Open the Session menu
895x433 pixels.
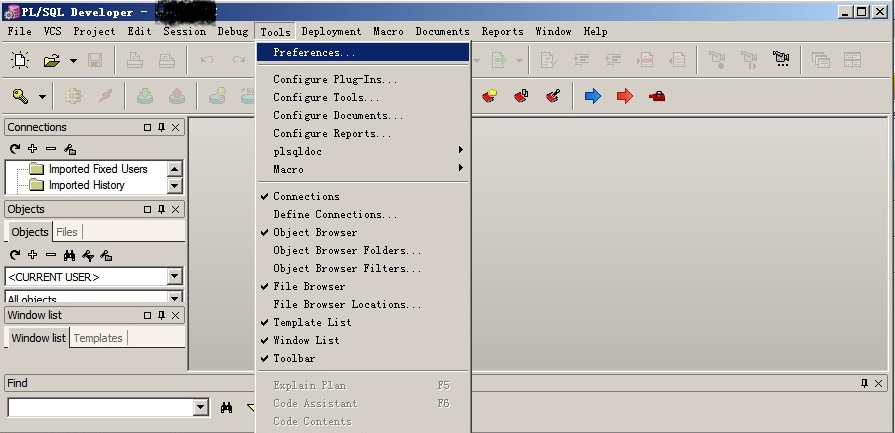tap(184, 31)
